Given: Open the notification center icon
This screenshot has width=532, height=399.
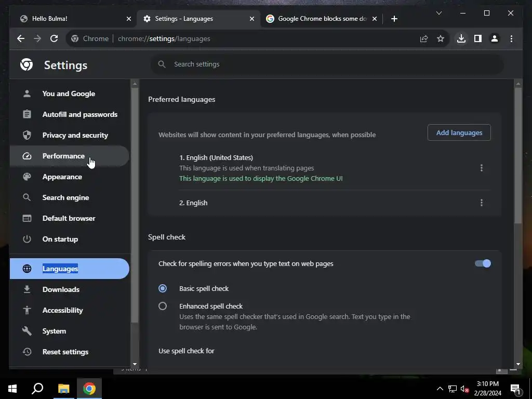Looking at the screenshot, I should (515, 389).
